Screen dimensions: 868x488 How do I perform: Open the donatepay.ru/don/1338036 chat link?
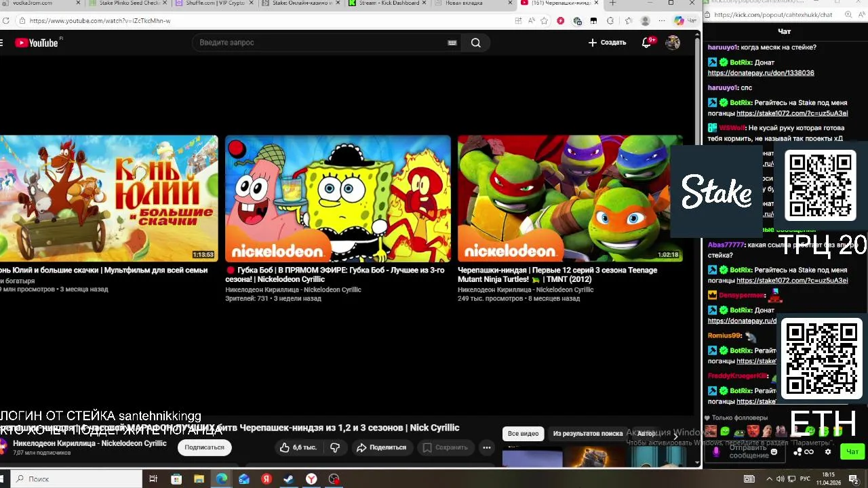click(761, 73)
